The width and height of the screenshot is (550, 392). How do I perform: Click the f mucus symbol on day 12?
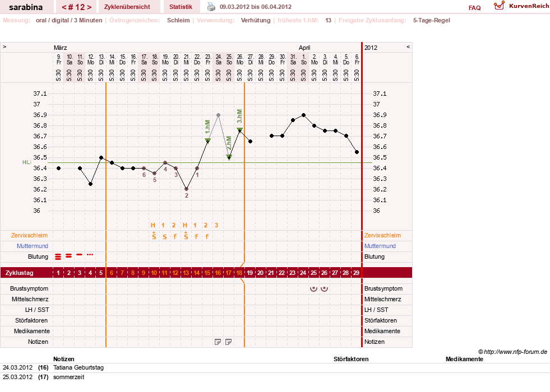(x=175, y=237)
